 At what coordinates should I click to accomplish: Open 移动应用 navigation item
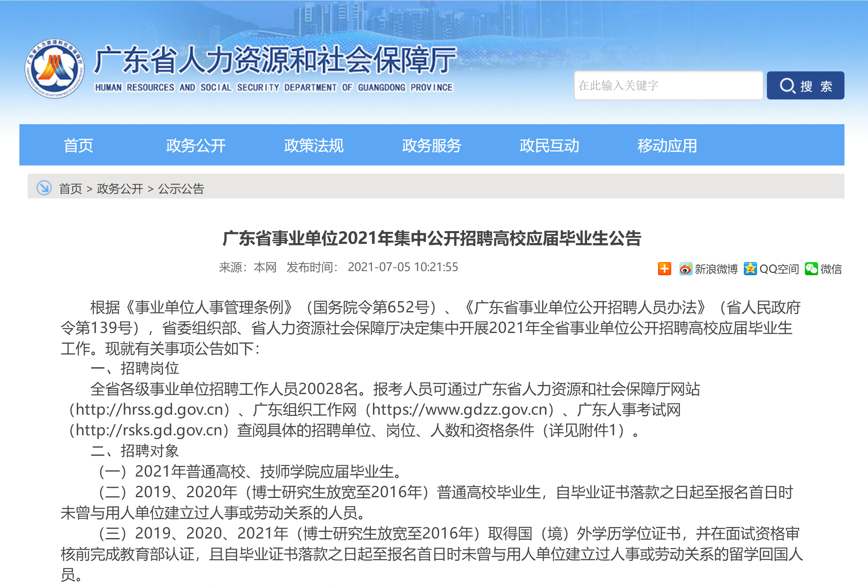pyautogui.click(x=667, y=146)
